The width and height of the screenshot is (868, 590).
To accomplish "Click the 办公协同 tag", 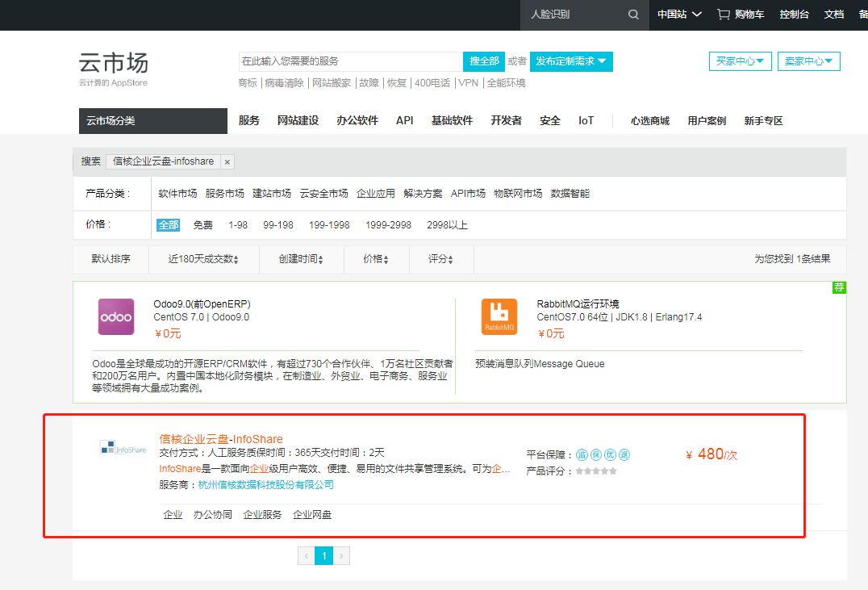I will 213,515.
